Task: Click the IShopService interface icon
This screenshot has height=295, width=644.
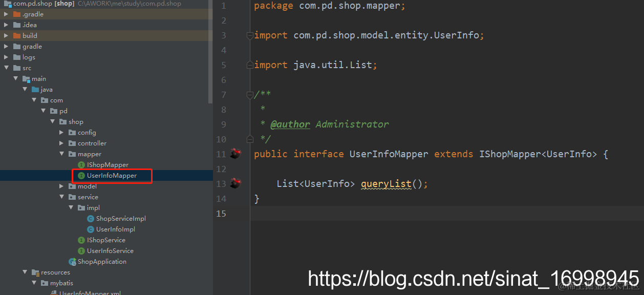Action: (x=81, y=240)
